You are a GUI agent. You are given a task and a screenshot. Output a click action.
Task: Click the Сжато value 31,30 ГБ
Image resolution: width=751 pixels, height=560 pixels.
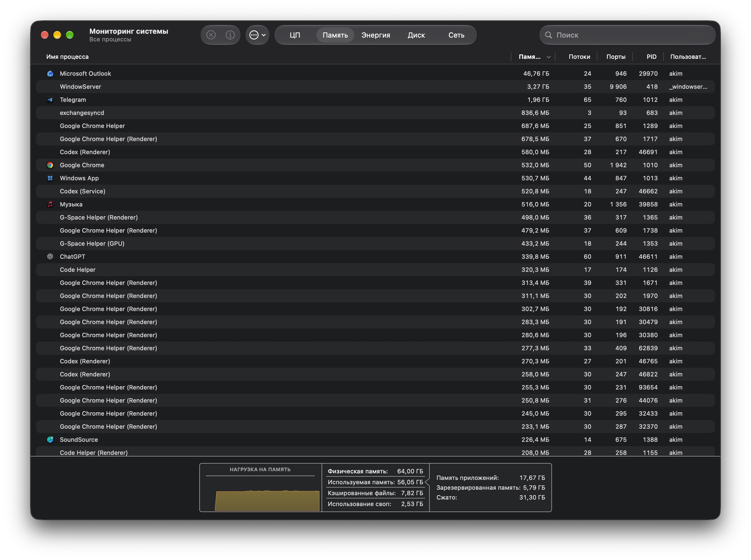click(532, 497)
